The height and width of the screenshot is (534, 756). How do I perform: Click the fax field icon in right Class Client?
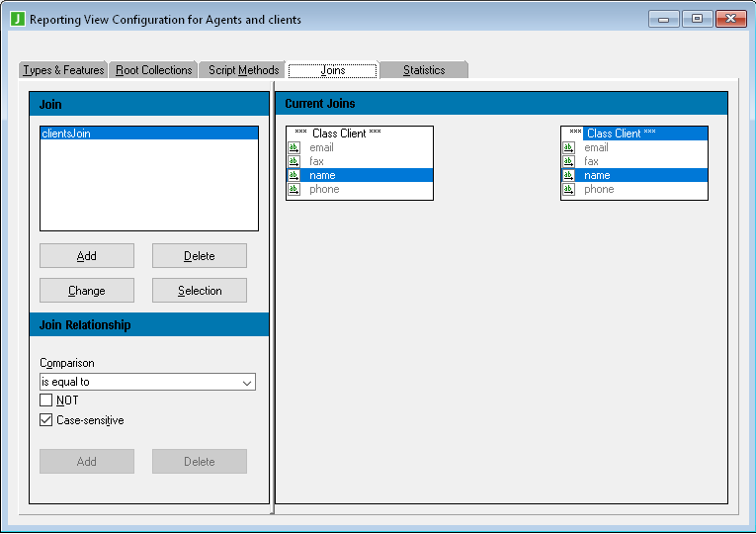click(x=568, y=161)
